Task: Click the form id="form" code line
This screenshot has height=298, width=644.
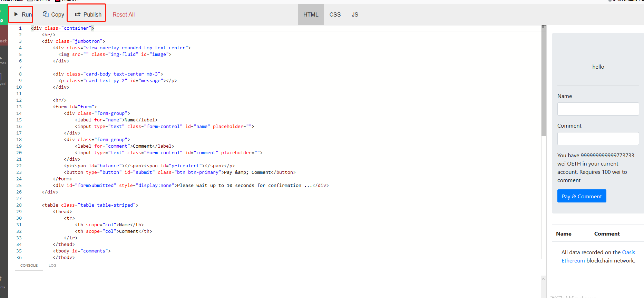Action: pyautogui.click(x=75, y=107)
